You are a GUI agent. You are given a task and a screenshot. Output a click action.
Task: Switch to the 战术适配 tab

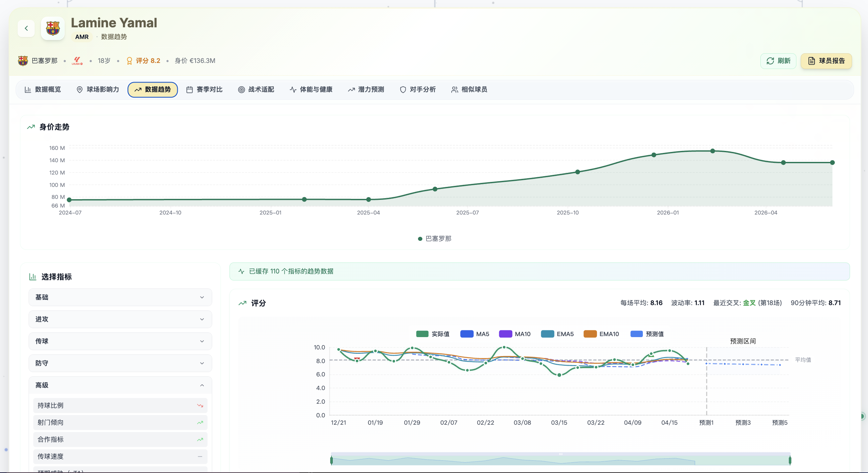point(256,90)
